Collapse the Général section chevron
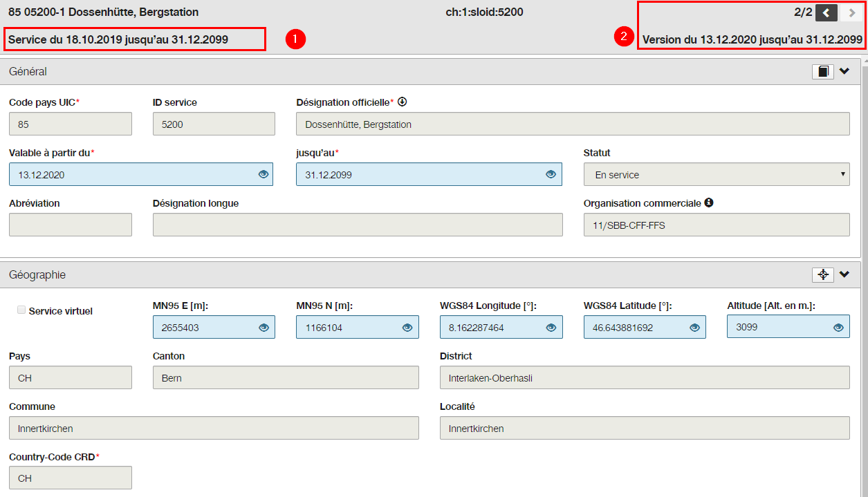Image resolution: width=868 pixels, height=497 pixels. click(844, 71)
